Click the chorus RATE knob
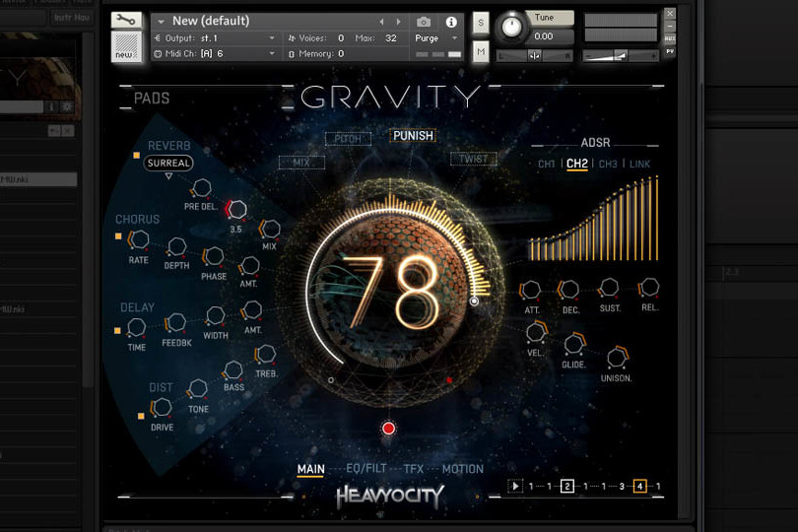The image size is (798, 532). [139, 239]
